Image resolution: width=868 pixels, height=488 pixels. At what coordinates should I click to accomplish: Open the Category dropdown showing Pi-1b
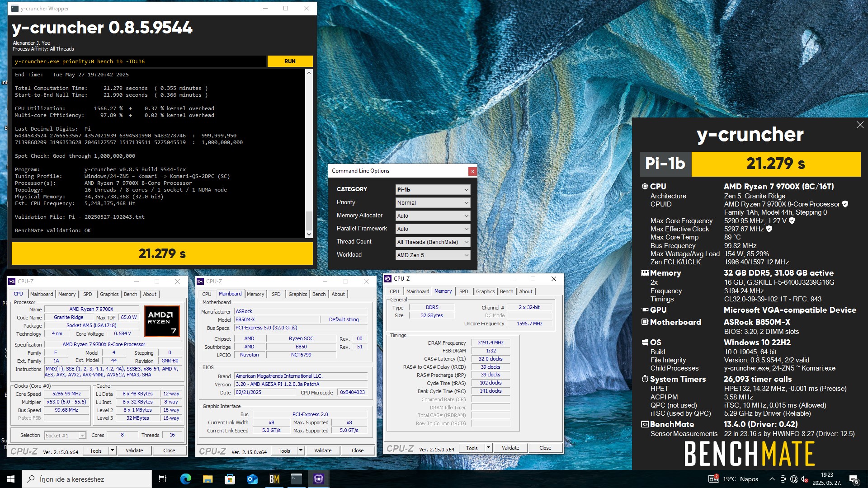tap(433, 190)
